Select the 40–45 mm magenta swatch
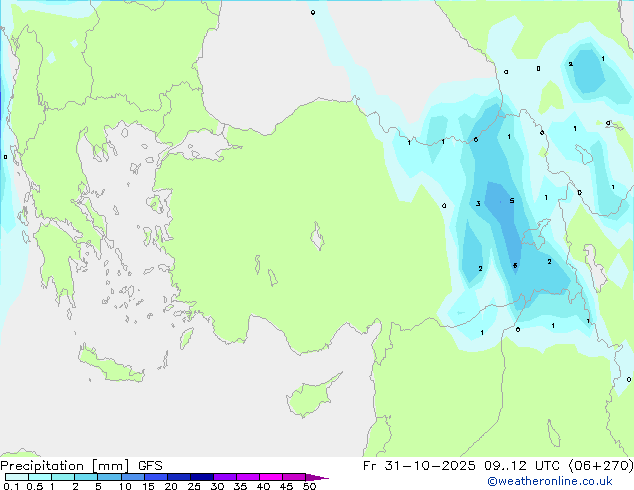This screenshot has height=490, width=634. click(271, 477)
